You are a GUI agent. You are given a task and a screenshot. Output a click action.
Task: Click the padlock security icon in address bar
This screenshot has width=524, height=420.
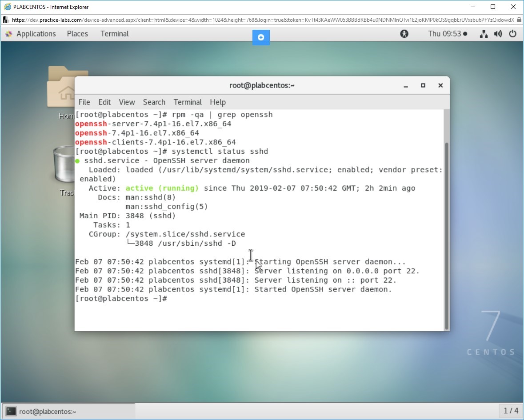[x=519, y=20]
